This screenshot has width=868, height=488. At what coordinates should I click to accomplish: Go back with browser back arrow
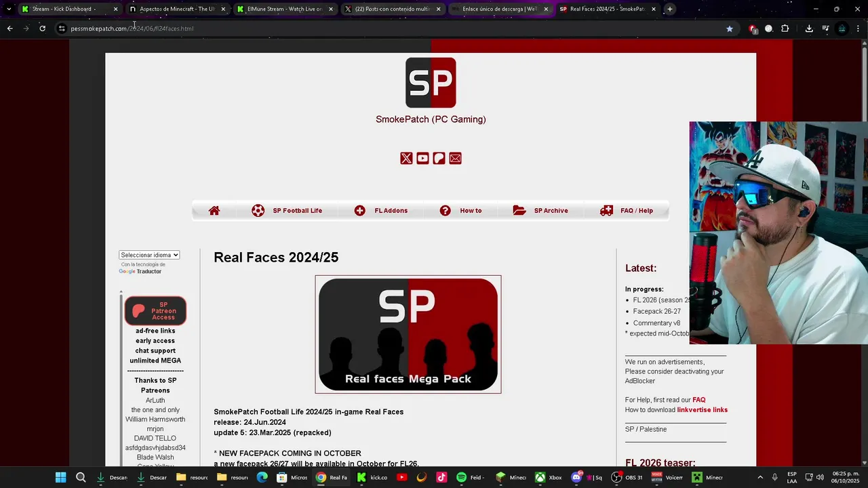click(9, 28)
